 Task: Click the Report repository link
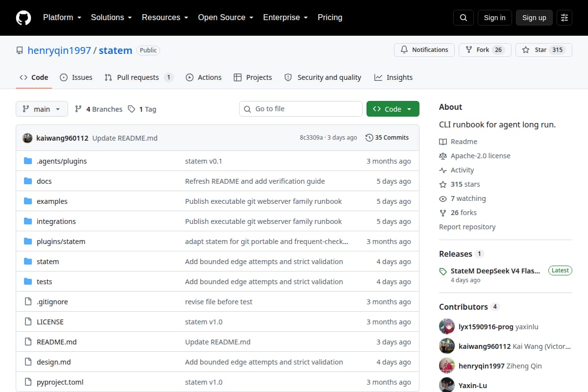467,227
